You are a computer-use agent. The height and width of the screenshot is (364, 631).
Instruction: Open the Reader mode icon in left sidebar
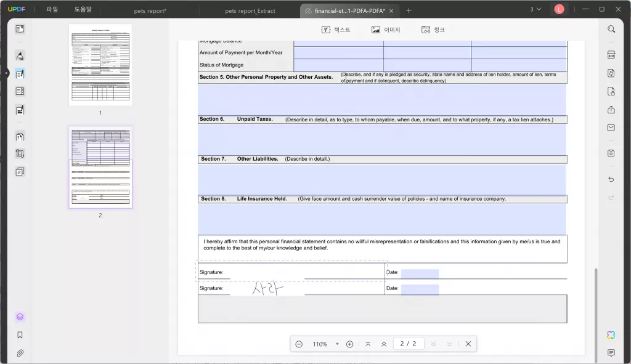click(20, 29)
